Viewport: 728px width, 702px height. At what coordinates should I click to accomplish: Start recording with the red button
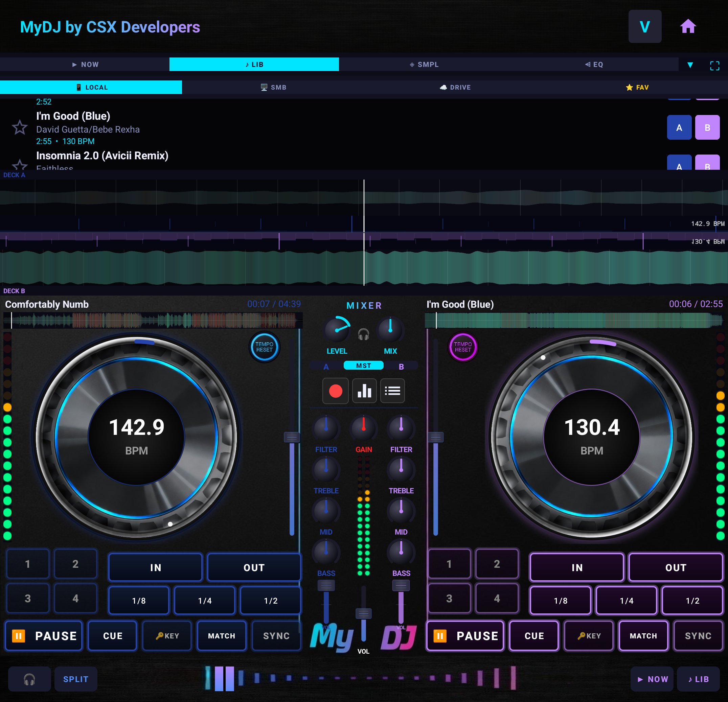335,391
